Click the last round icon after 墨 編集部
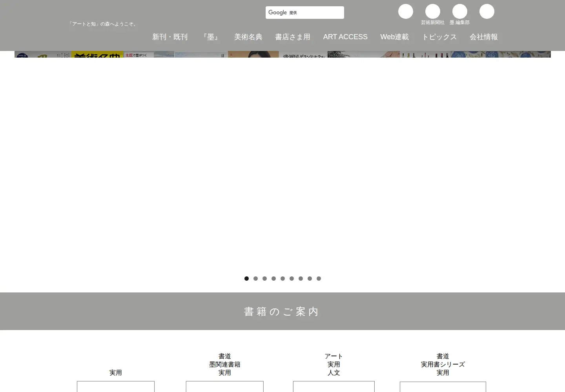Image resolution: width=565 pixels, height=392 pixels. [487, 11]
